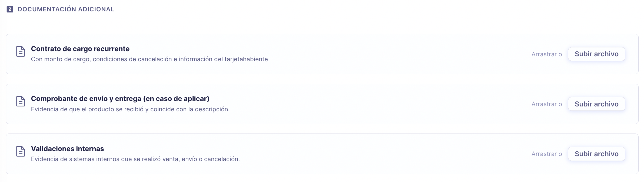Click 'Arrastrar o' label in Validaciones row
The height and width of the screenshot is (182, 644).
point(546,154)
